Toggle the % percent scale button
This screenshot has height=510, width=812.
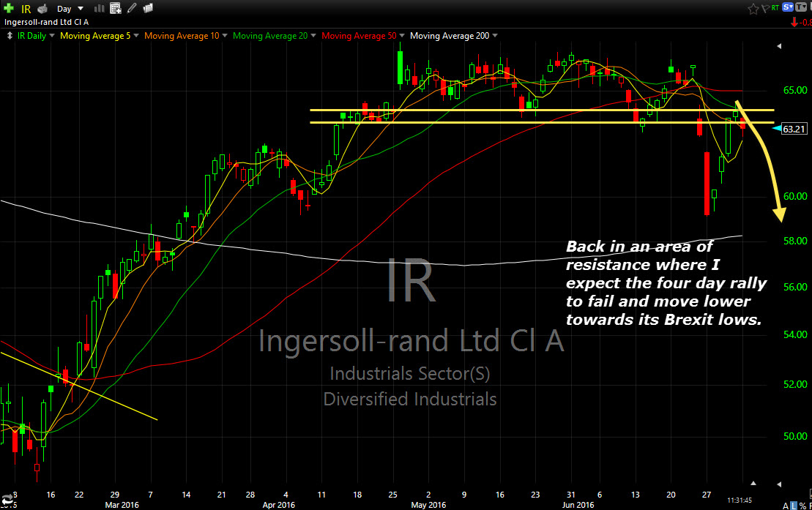pos(802,506)
